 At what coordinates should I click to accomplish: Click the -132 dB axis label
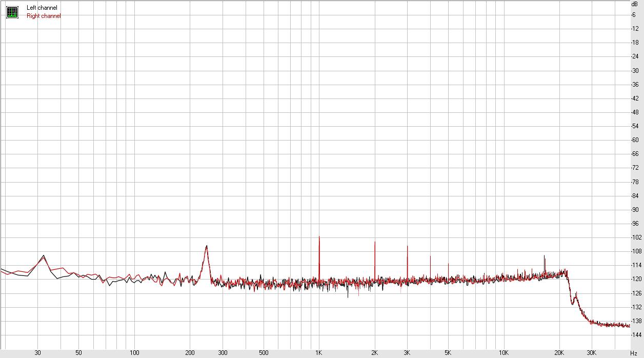coord(635,307)
